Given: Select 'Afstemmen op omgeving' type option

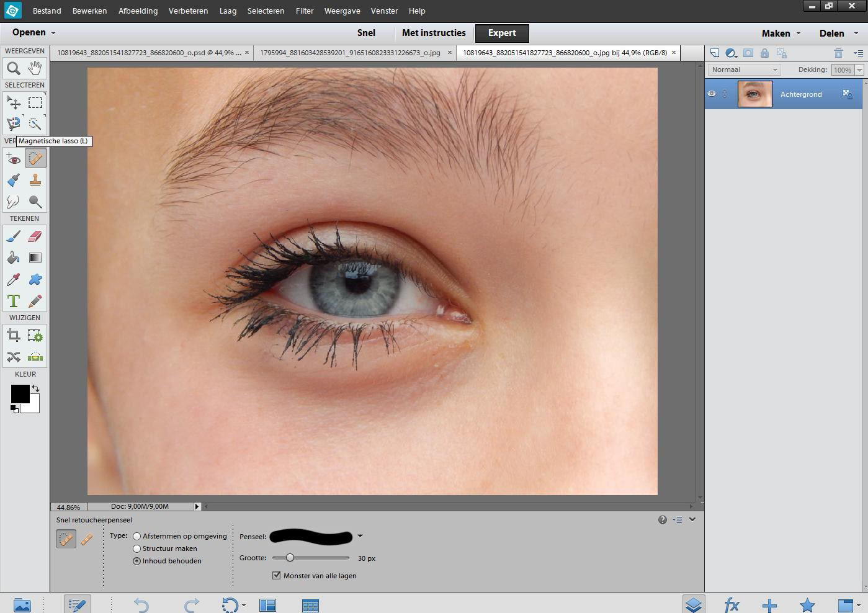Looking at the screenshot, I should pos(136,536).
